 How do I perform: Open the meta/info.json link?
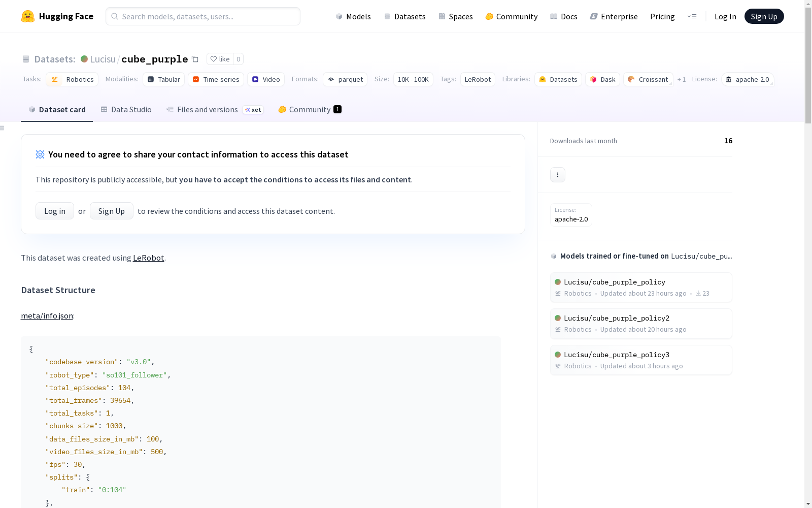(x=47, y=315)
